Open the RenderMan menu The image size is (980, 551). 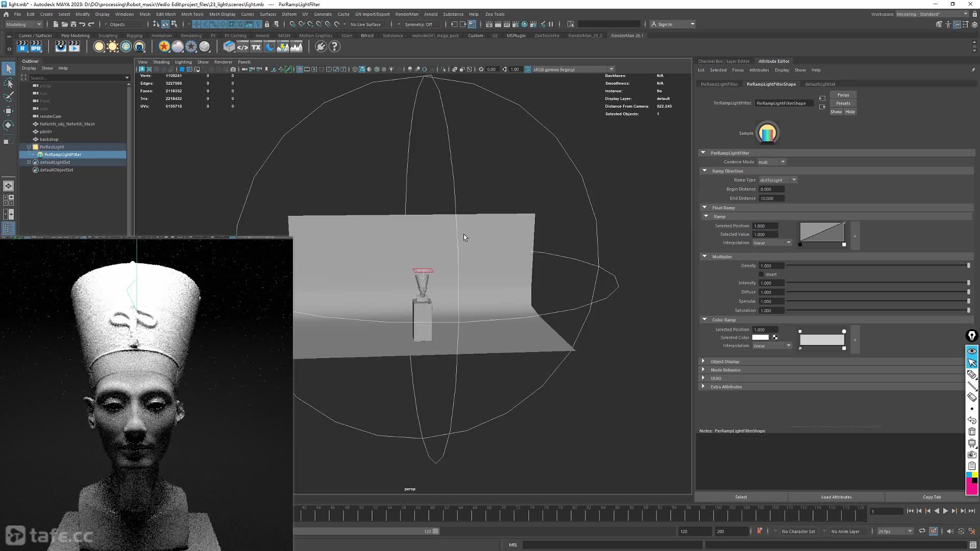[407, 14]
